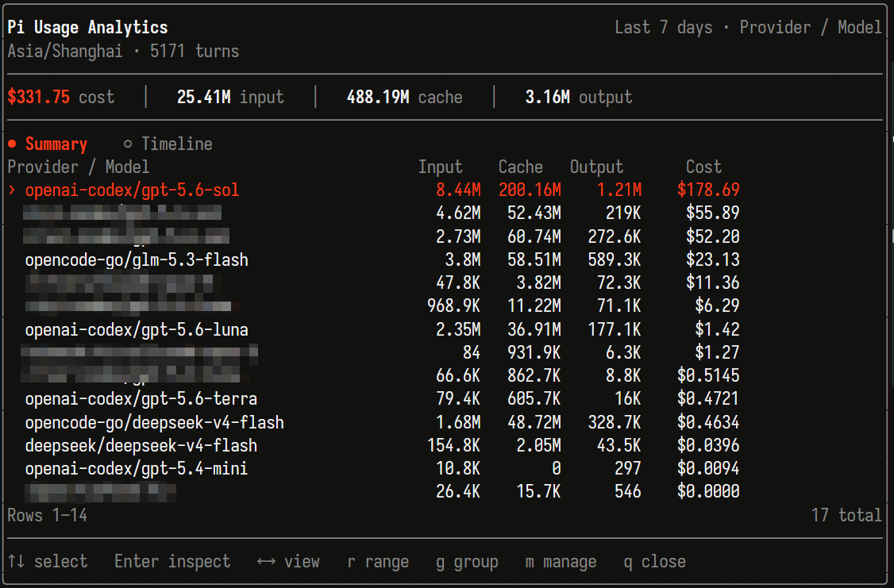Screen dimensions: 894x588
Task: Select row opencode-go/deepseek-v4-flash
Action: (x=373, y=422)
